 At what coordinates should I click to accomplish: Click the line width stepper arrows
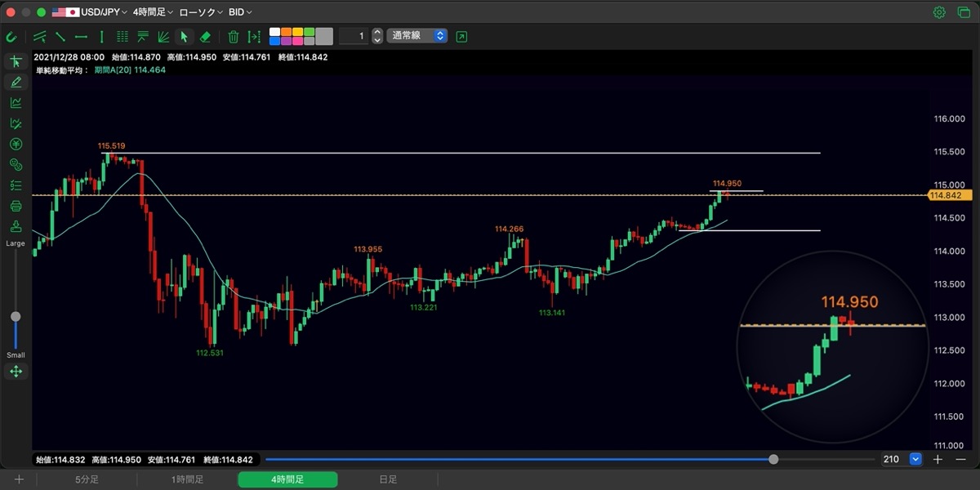377,36
